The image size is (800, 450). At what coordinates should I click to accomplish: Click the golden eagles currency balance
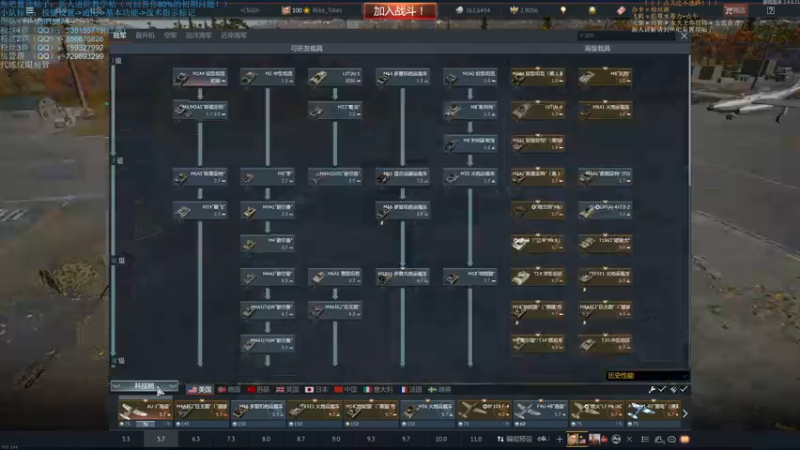point(524,10)
